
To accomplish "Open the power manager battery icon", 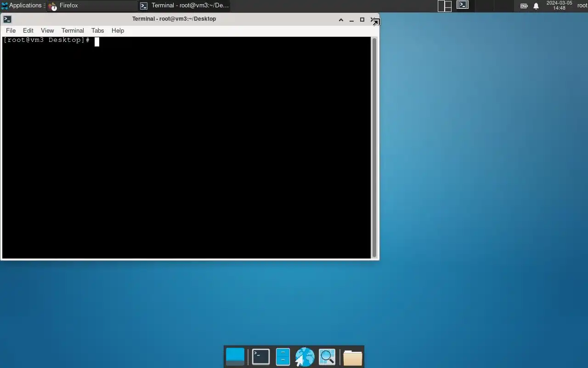I will [524, 6].
